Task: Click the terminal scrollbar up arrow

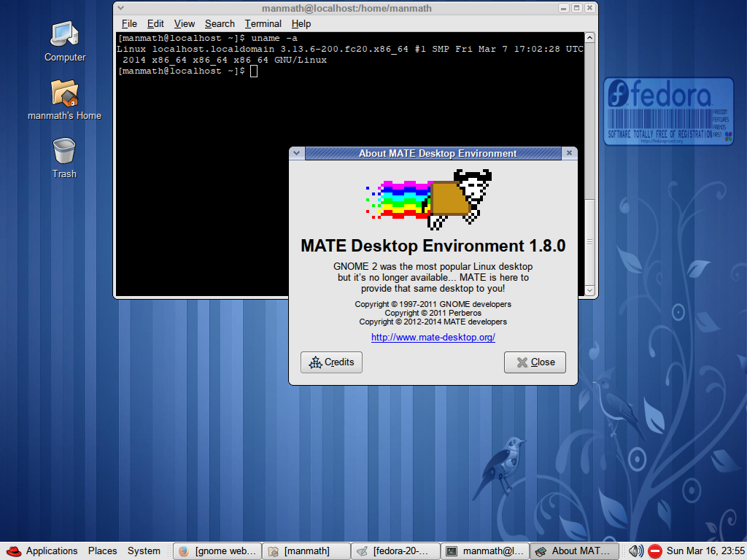Action: pyautogui.click(x=589, y=38)
